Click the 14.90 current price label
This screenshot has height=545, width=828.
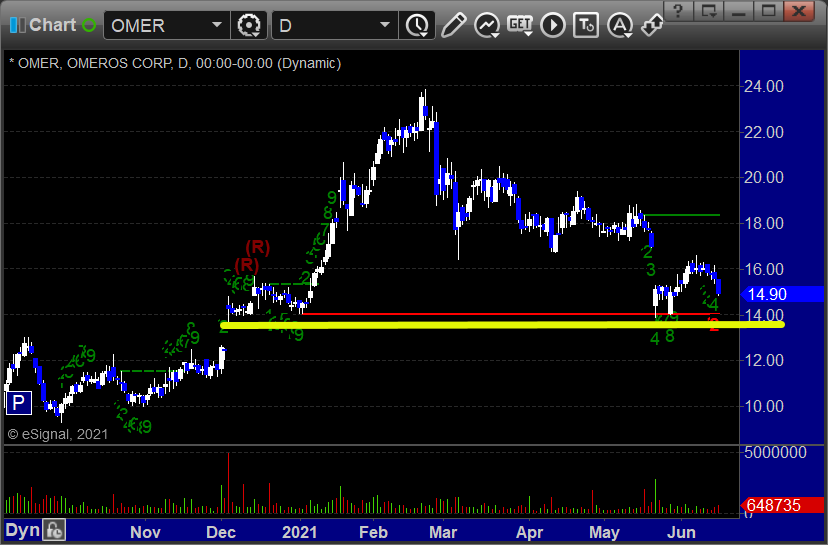(x=783, y=294)
